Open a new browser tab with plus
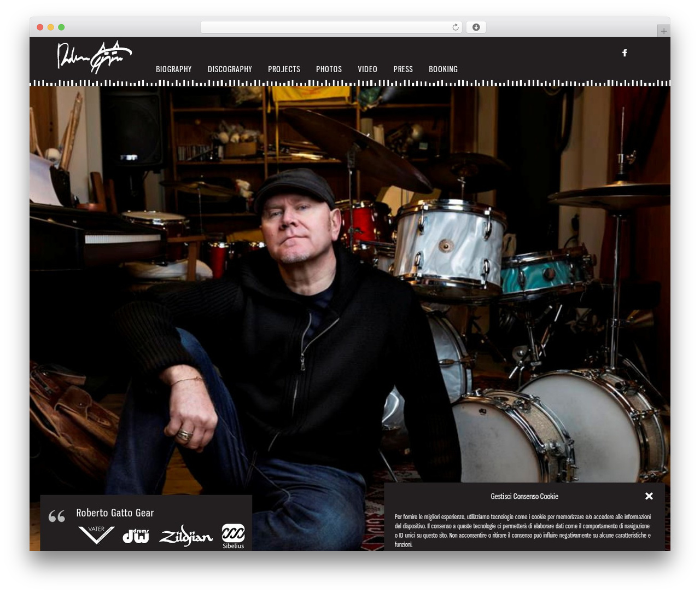The image size is (700, 593). (663, 31)
